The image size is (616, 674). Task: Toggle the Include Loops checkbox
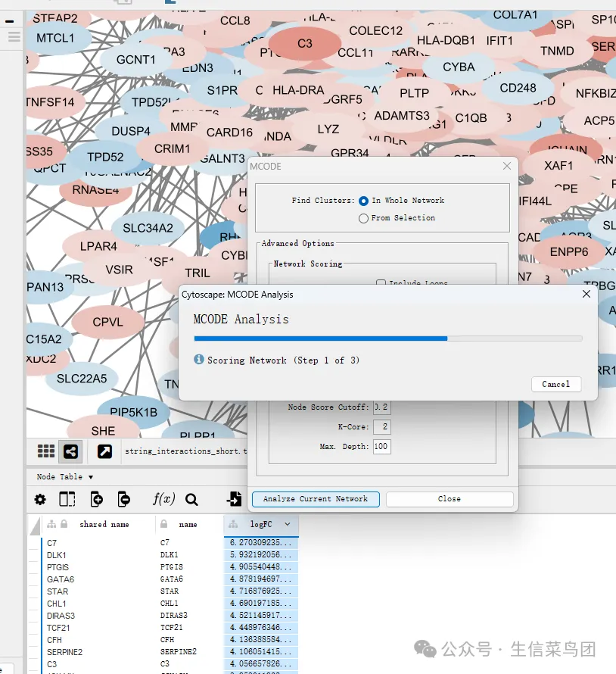coord(381,283)
